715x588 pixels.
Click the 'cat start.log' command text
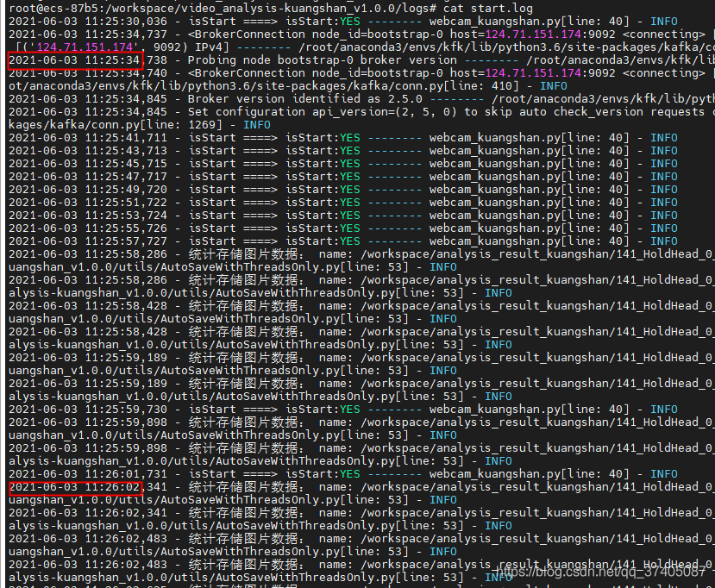[x=488, y=9]
